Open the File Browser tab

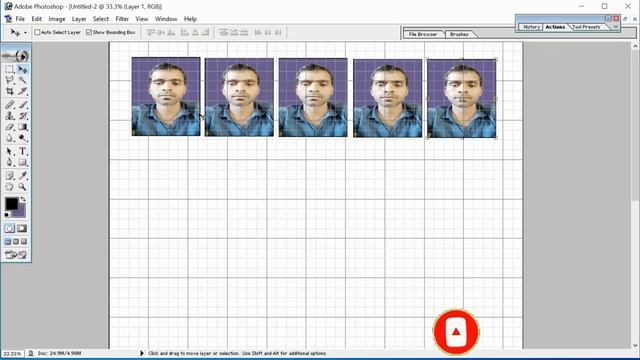click(x=423, y=34)
